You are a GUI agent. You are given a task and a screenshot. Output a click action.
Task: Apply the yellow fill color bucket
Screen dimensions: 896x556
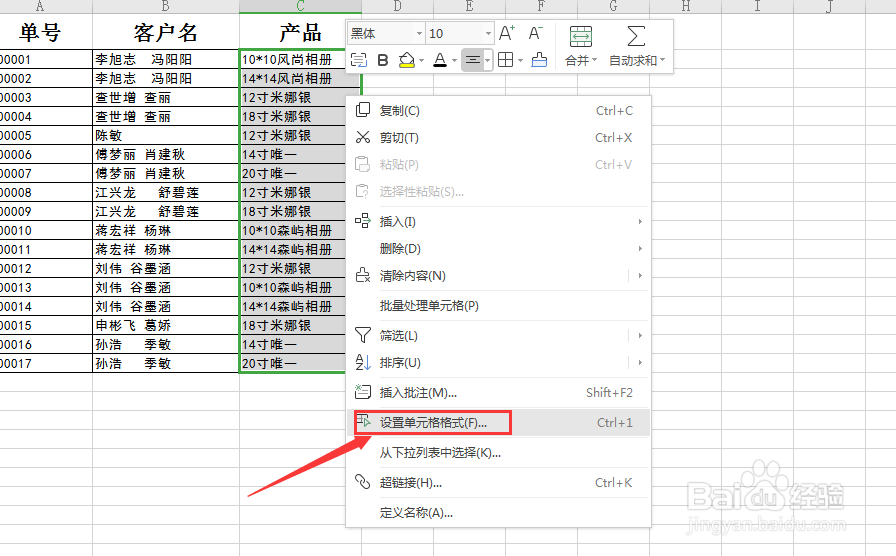click(406, 60)
